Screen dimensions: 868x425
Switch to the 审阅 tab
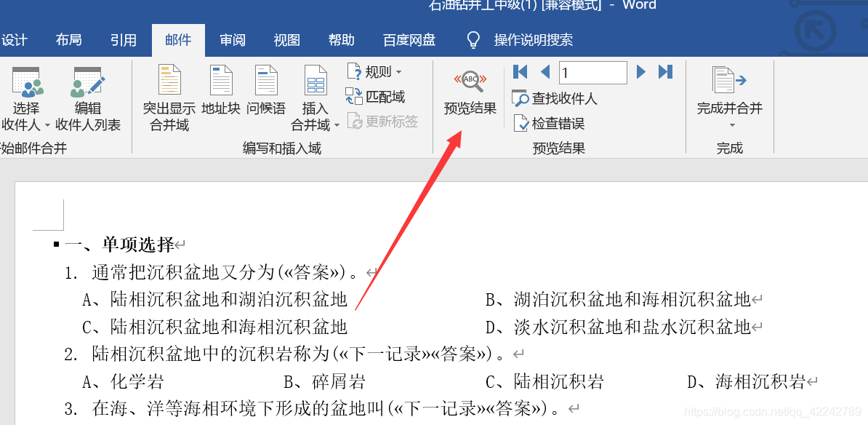click(x=233, y=40)
